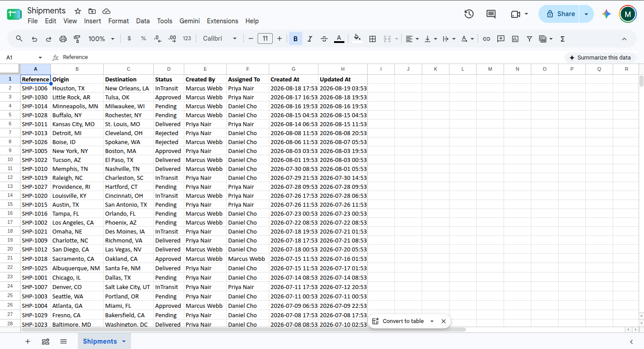Viewport: 644px width, 349px height.
Task: Activate the paint format tool
Action: 77,39
